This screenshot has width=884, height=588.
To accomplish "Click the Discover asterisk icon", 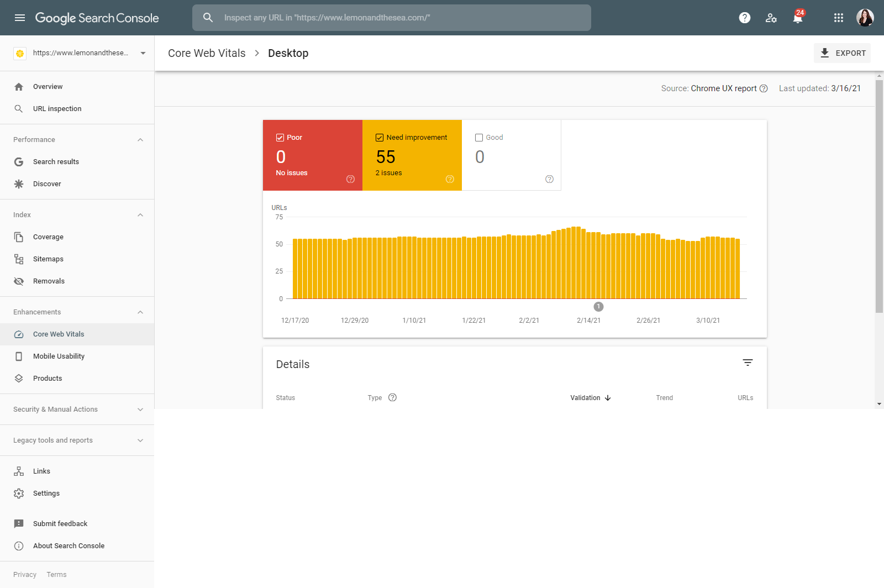I will (x=19, y=184).
